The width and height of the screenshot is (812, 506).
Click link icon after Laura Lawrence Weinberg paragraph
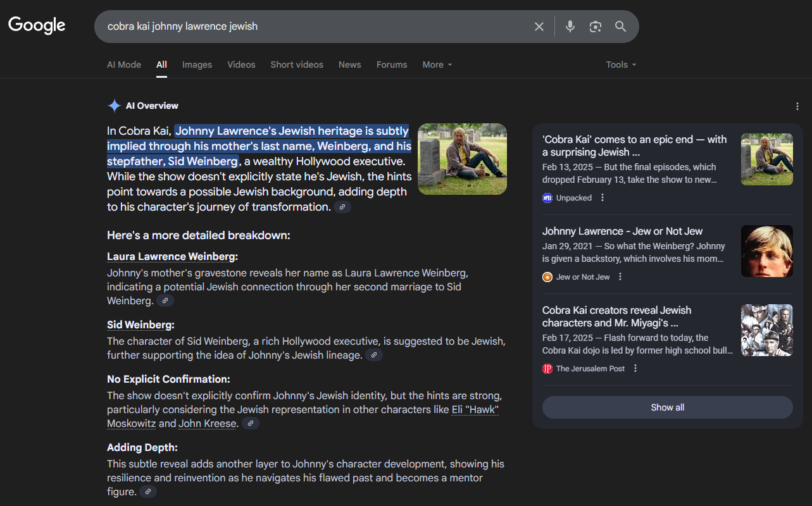pyautogui.click(x=165, y=301)
